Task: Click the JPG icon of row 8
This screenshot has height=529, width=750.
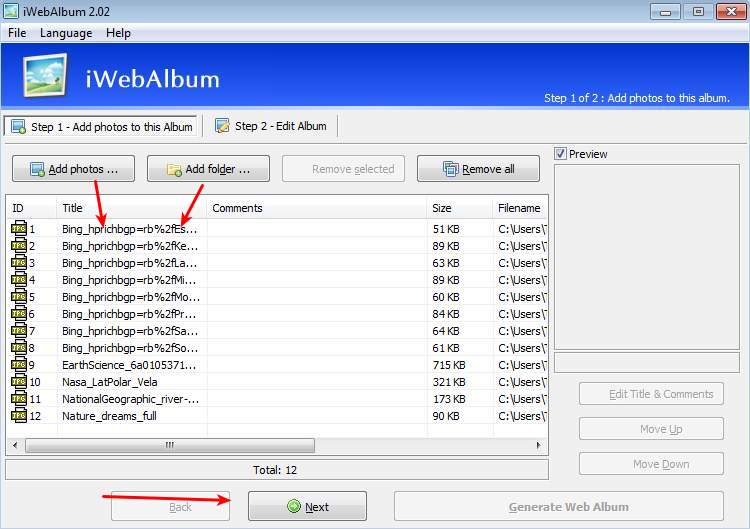Action: (x=19, y=347)
